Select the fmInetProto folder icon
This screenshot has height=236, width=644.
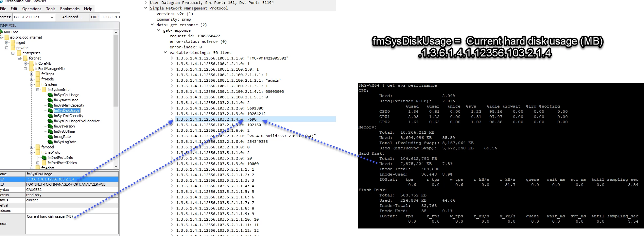(x=38, y=153)
